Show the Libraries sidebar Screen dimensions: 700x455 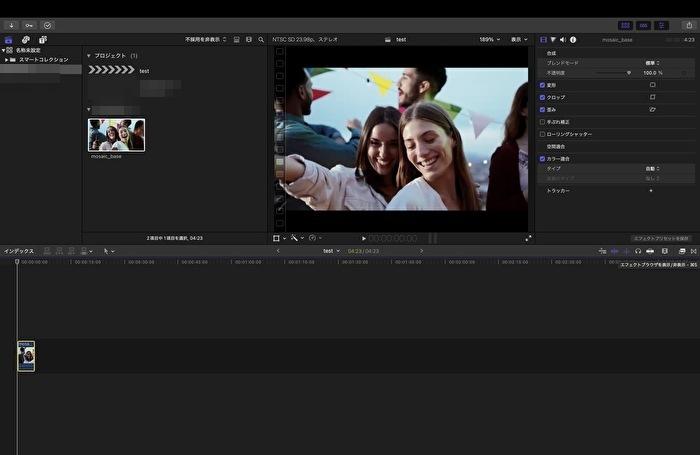pos(9,39)
